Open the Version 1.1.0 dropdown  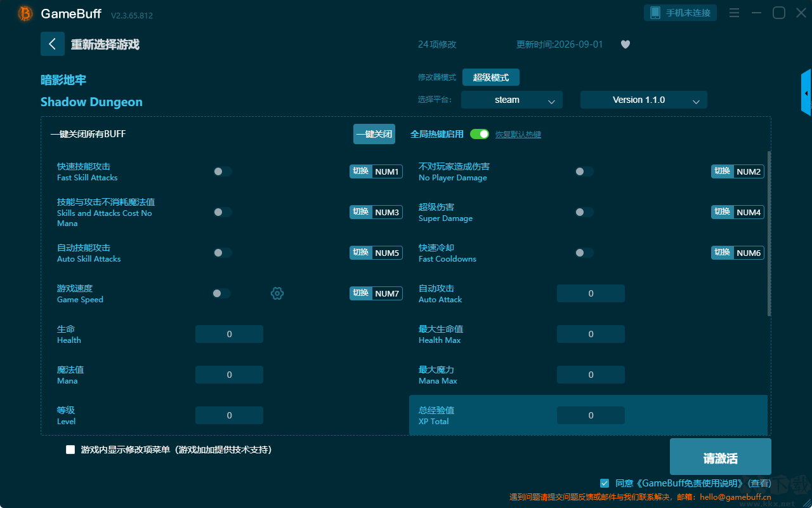[644, 100]
